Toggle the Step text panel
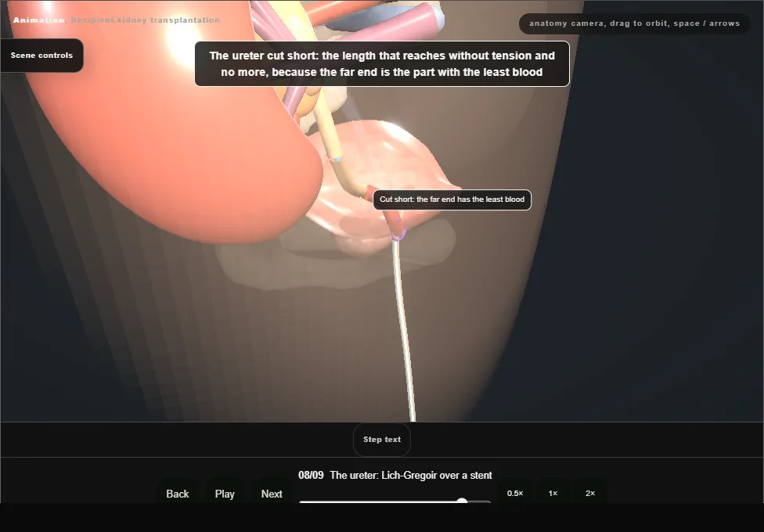This screenshot has height=532, width=764. [382, 440]
